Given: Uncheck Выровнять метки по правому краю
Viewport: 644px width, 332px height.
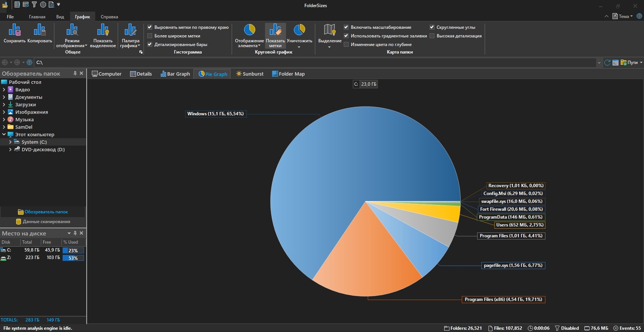Looking at the screenshot, I should [x=150, y=27].
